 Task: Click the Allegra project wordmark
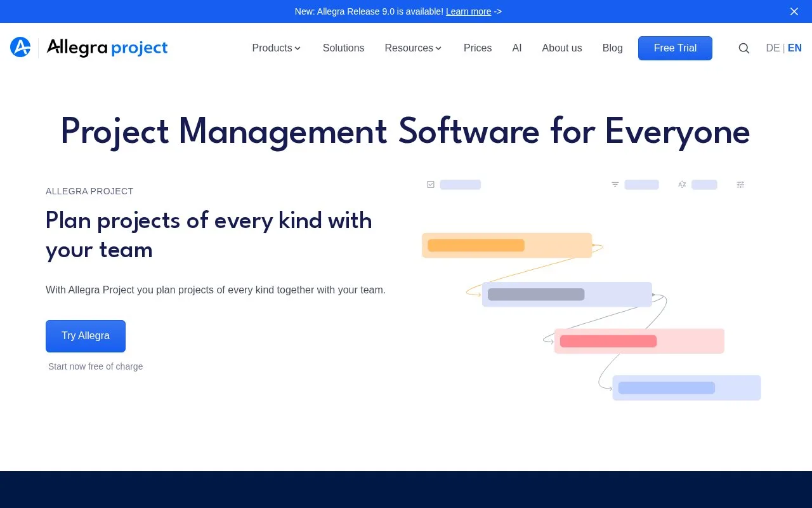tap(107, 48)
